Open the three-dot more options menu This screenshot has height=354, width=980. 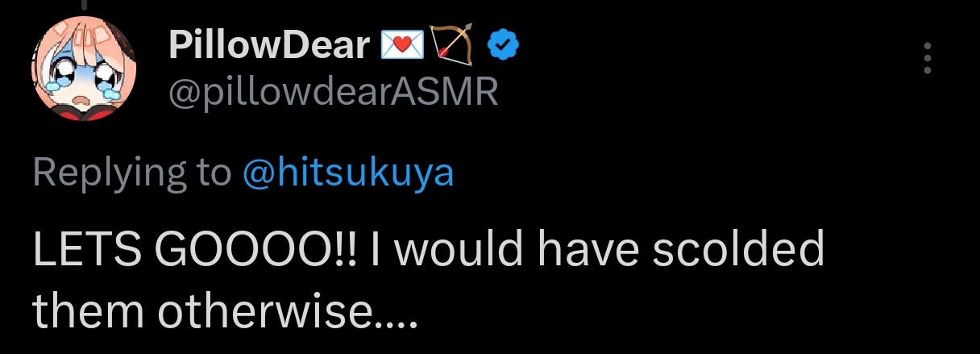pyautogui.click(x=928, y=59)
